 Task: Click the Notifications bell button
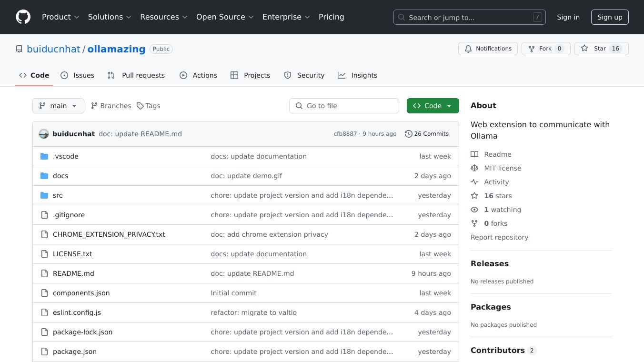click(x=488, y=49)
